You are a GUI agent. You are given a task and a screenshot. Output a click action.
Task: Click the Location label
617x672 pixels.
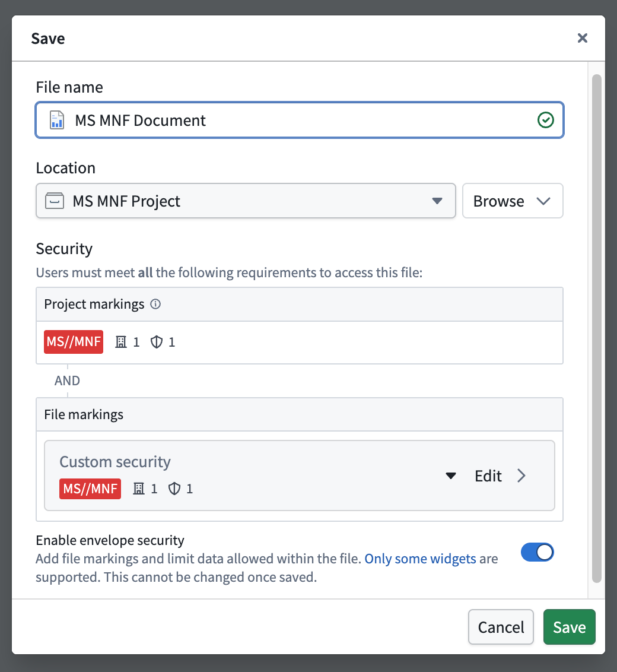point(65,168)
